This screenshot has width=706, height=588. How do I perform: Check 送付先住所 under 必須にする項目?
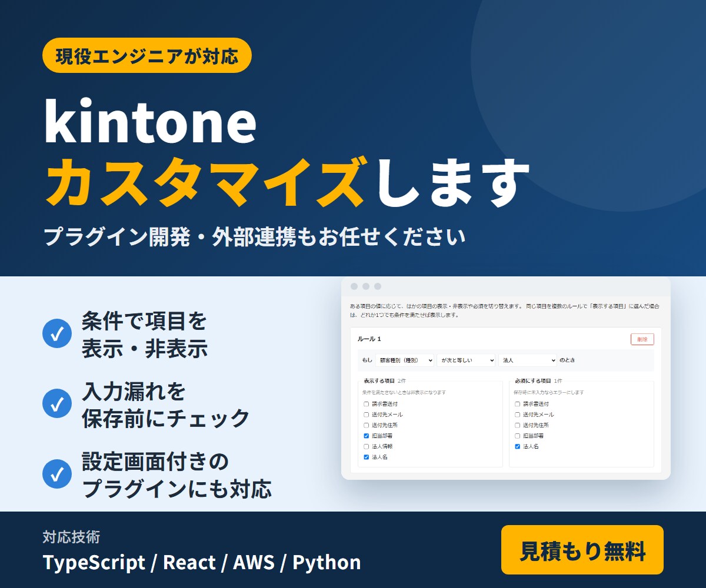pos(517,425)
